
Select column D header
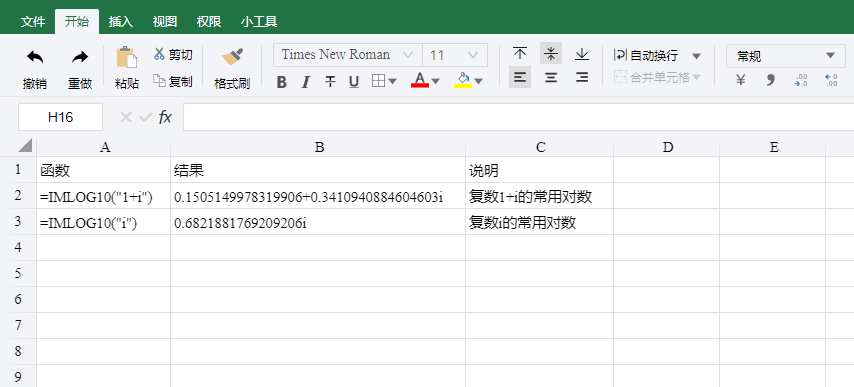[667, 147]
